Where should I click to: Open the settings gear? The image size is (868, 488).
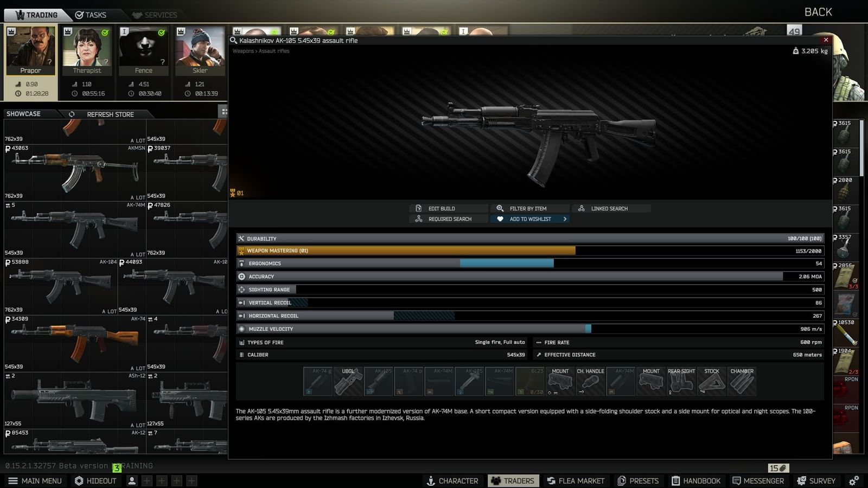pyautogui.click(x=854, y=480)
